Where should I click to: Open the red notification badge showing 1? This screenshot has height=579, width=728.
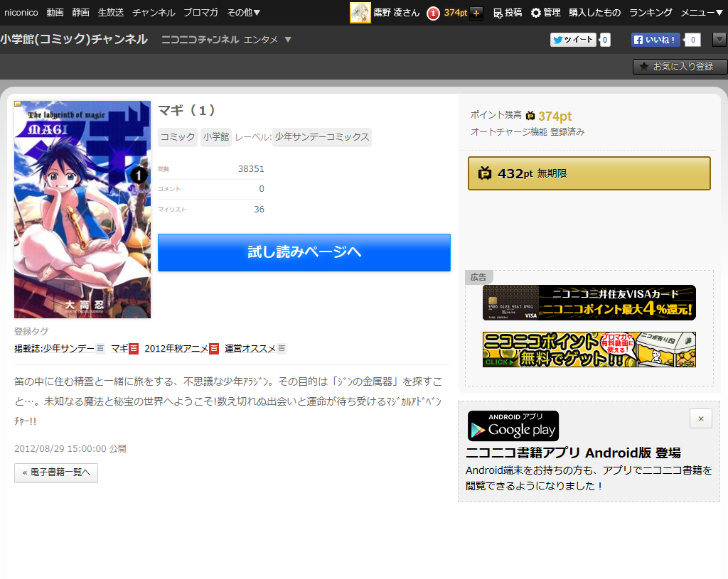pos(433,13)
